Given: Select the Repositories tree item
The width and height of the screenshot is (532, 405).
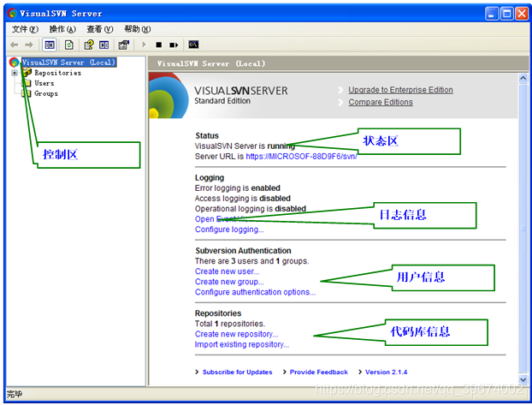Looking at the screenshot, I should (57, 73).
